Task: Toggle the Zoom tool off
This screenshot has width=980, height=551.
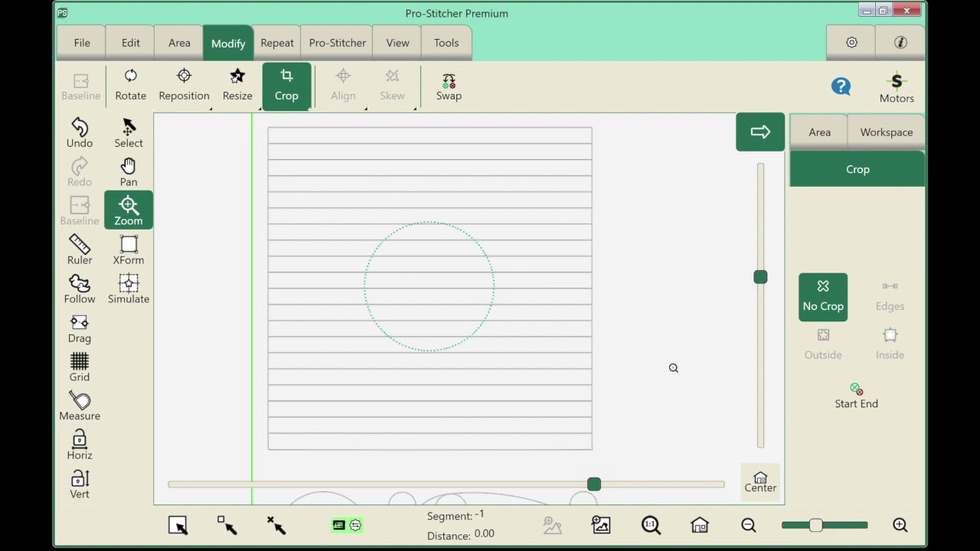Action: (x=129, y=210)
